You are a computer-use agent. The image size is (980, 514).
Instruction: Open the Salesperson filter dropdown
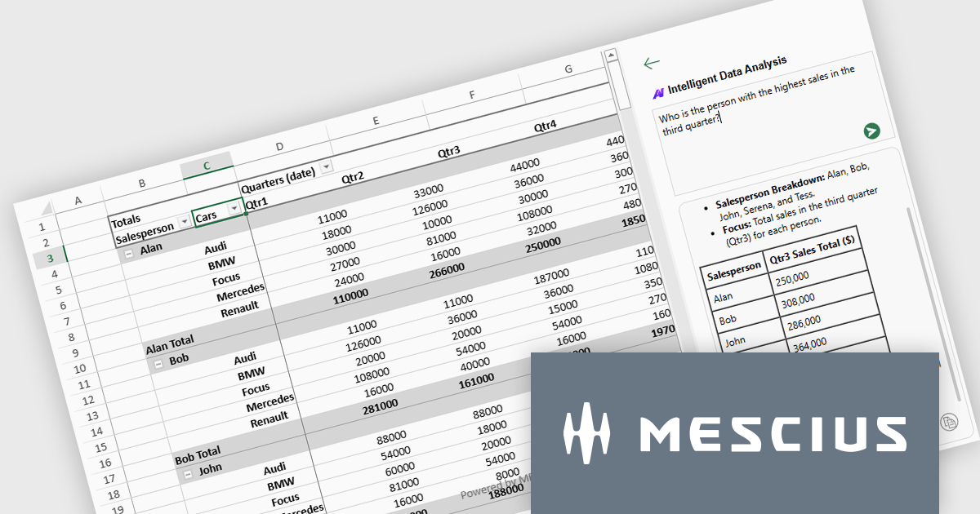click(x=185, y=221)
